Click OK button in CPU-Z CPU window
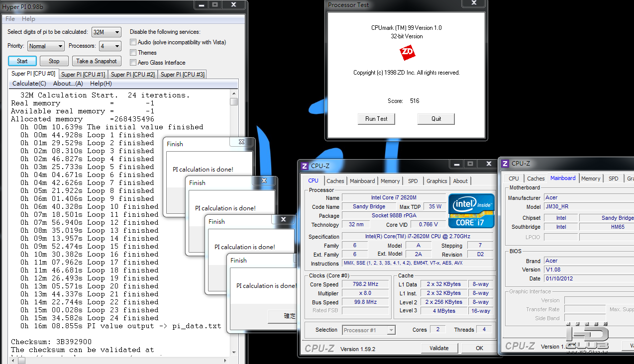The image size is (634, 364). (x=479, y=348)
